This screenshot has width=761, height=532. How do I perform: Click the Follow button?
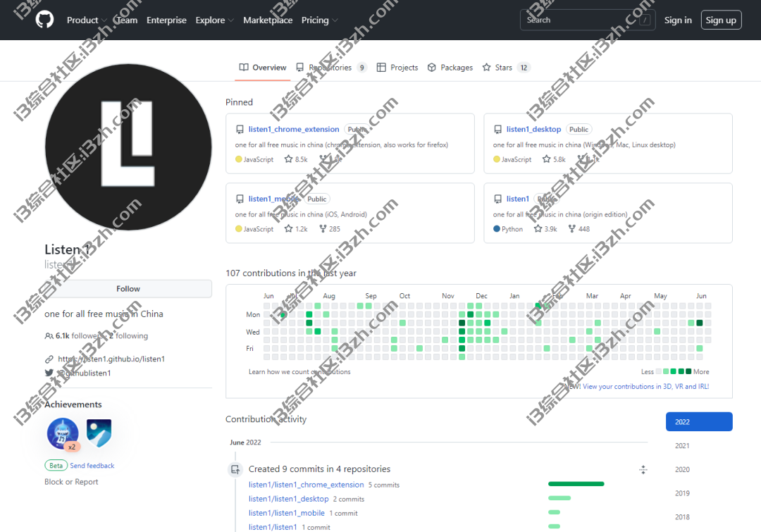[128, 289]
